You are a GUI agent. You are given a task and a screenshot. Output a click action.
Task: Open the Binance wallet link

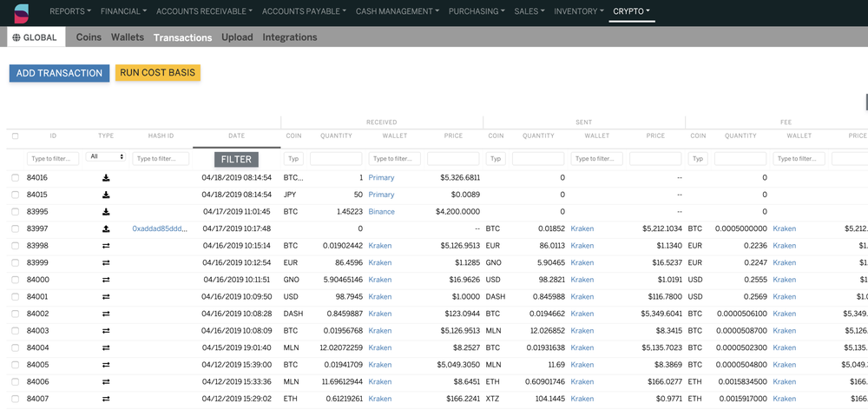[x=382, y=212]
